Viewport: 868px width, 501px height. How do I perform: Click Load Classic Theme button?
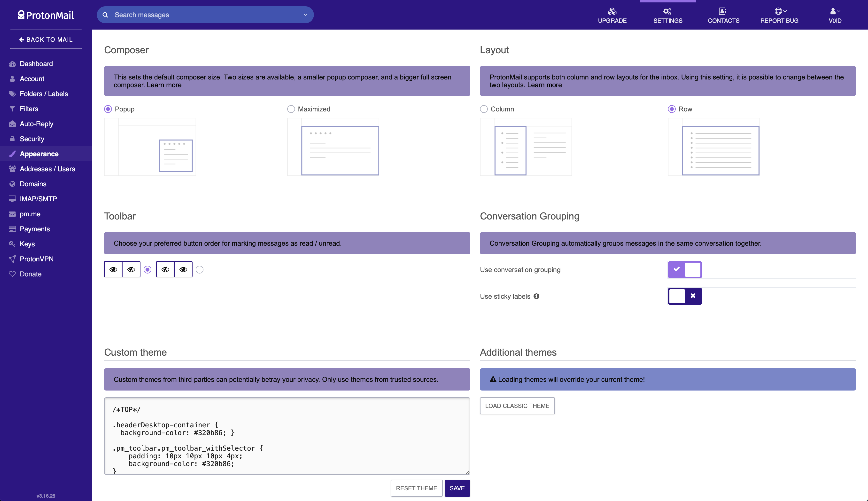[x=517, y=406]
